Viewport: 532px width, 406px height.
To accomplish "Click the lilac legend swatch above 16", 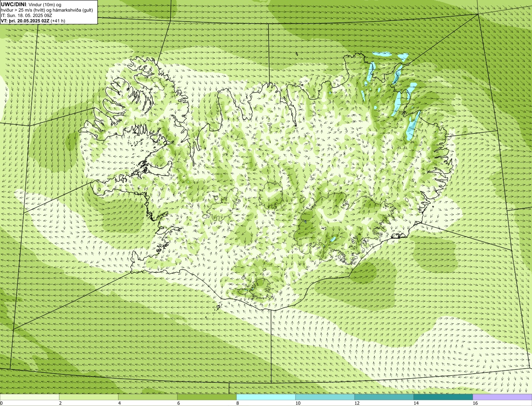I will click(x=502, y=397).
